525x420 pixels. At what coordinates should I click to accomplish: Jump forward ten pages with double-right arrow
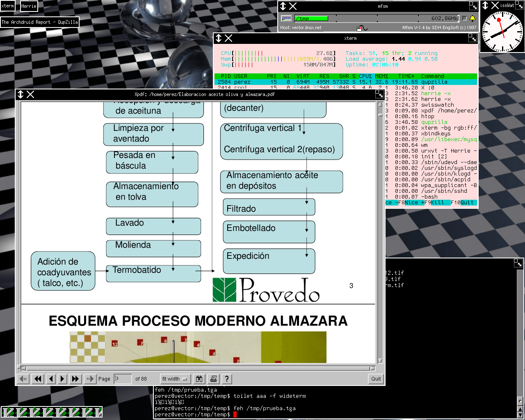[x=75, y=379]
